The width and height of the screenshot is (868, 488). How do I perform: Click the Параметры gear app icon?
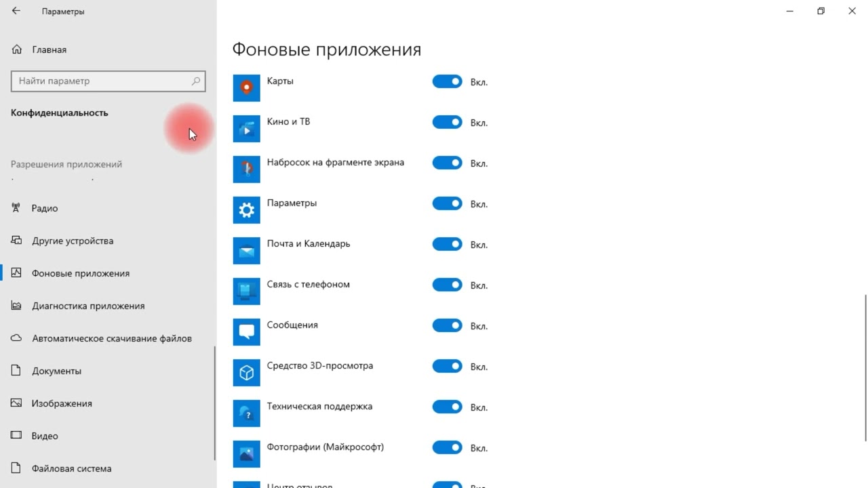(247, 210)
